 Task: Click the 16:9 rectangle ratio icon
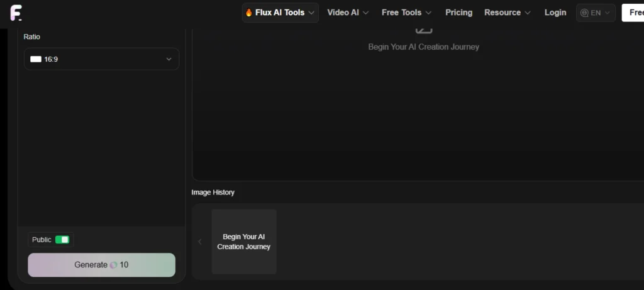(36, 59)
